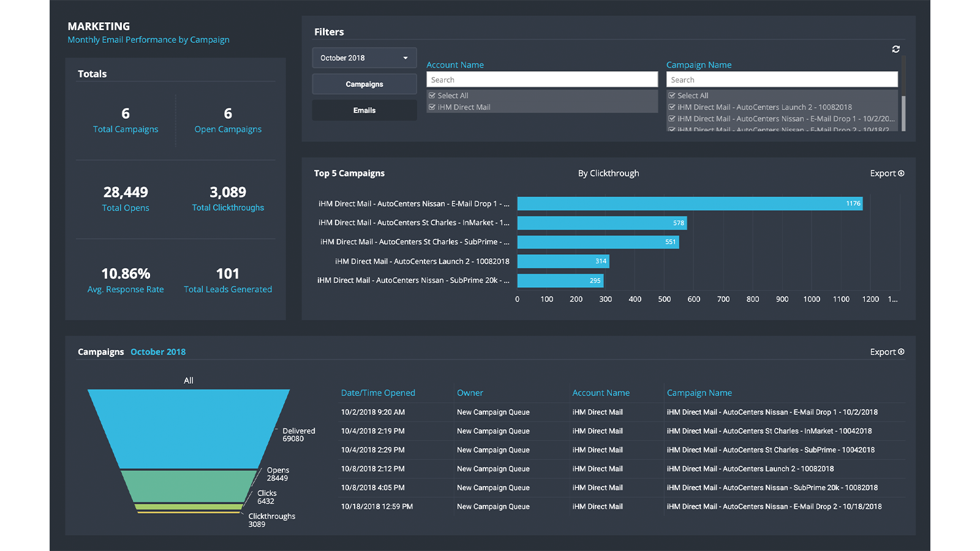Click the Campaigns table Export icon
Screen dimensions: 980x551
click(901, 351)
